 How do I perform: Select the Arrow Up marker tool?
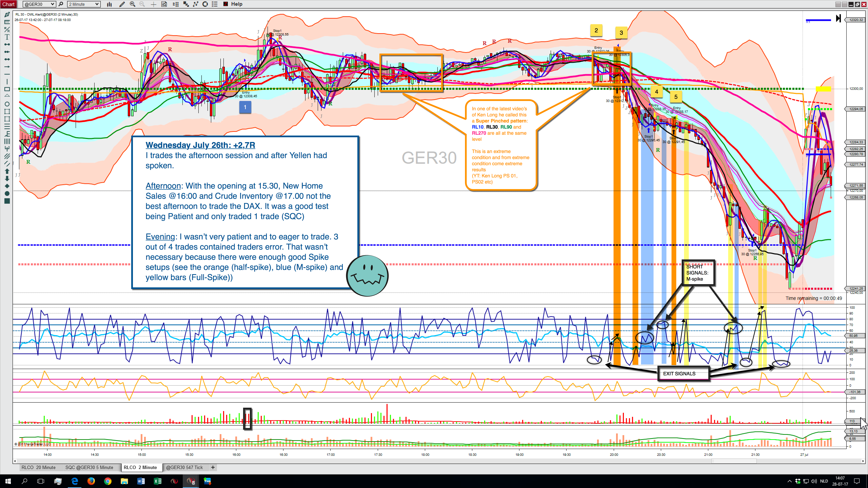click(x=7, y=171)
